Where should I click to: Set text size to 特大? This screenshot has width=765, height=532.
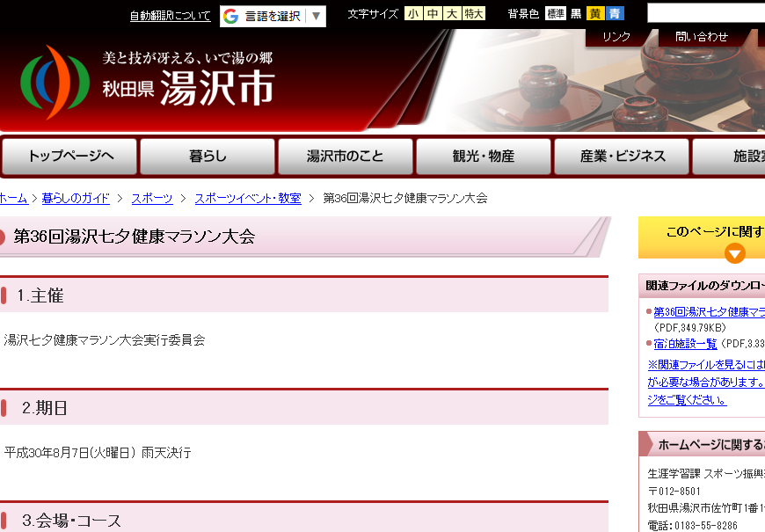(x=474, y=14)
